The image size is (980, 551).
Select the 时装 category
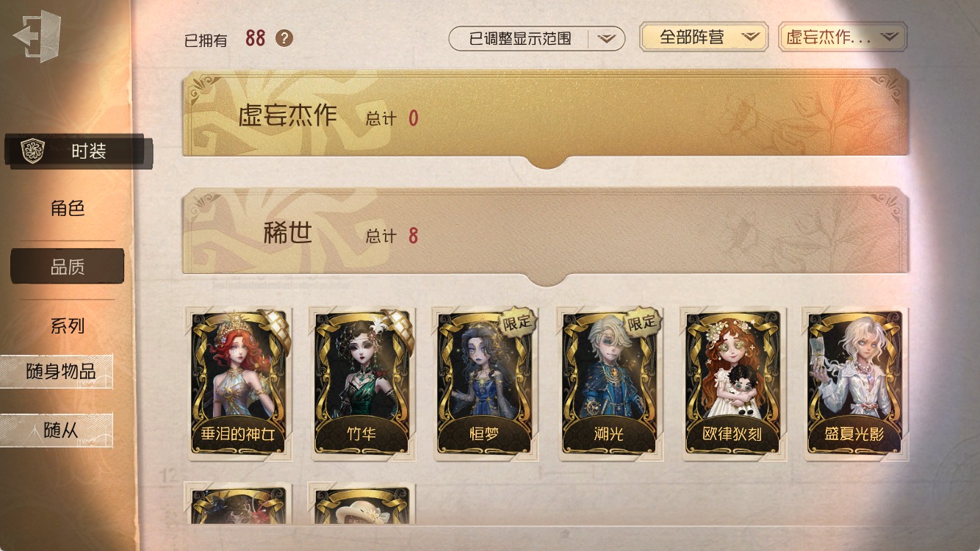pyautogui.click(x=77, y=151)
